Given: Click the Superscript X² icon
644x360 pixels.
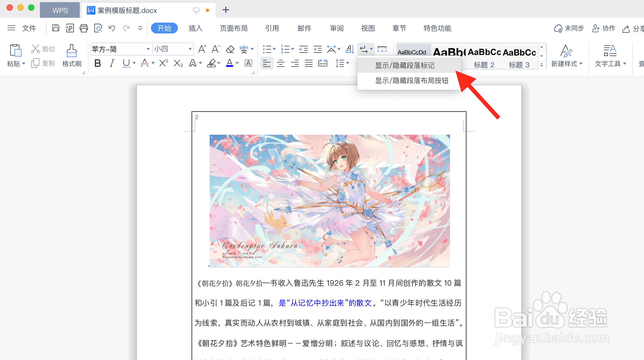Looking at the screenshot, I should 164,63.
